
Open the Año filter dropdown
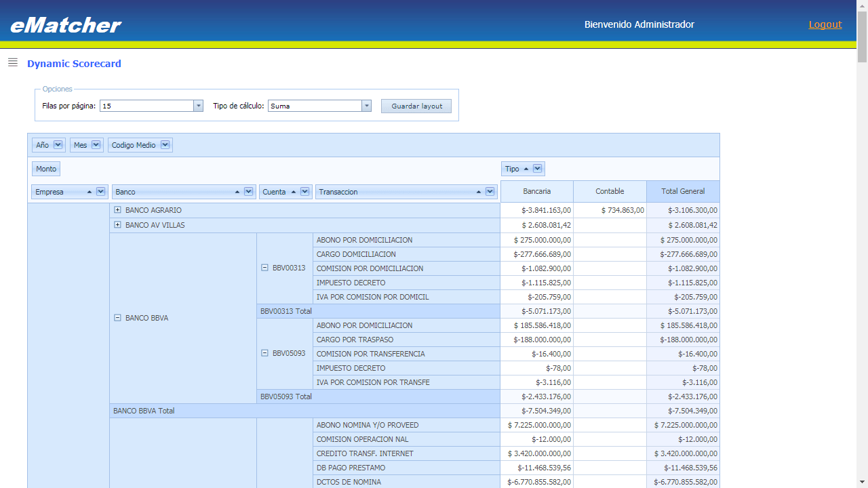pos(58,144)
